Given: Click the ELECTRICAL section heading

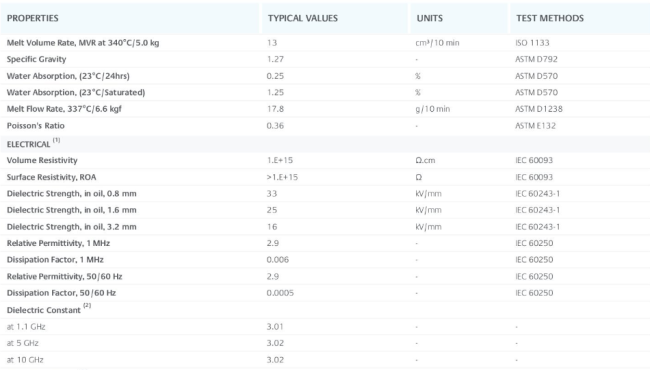Looking at the screenshot, I should pos(28,144).
